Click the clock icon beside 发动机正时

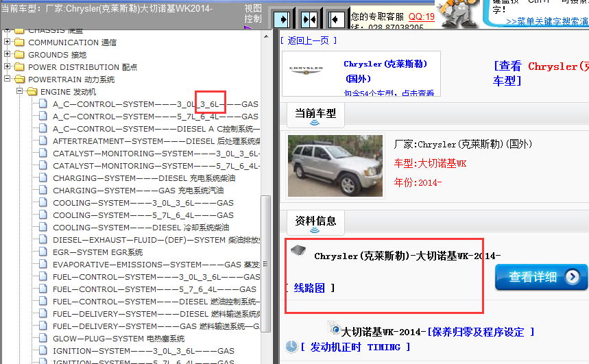291,346
